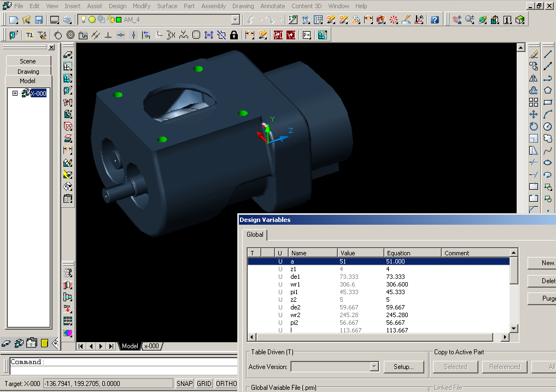Click the variable table scroll-down arrow
The image size is (556, 392).
point(514,329)
